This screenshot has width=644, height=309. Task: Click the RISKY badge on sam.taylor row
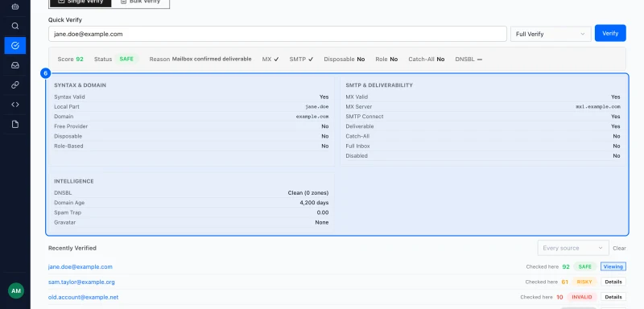click(x=584, y=282)
